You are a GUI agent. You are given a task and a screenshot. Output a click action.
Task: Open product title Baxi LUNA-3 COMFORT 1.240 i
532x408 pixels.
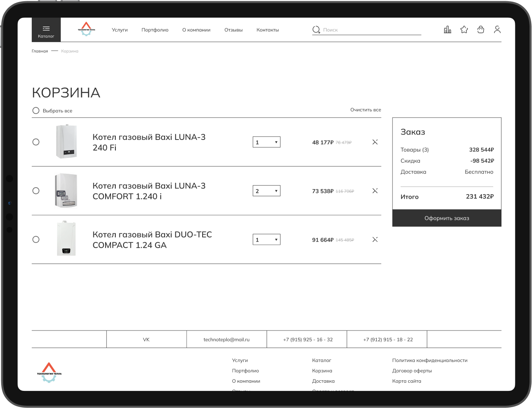coord(149,191)
